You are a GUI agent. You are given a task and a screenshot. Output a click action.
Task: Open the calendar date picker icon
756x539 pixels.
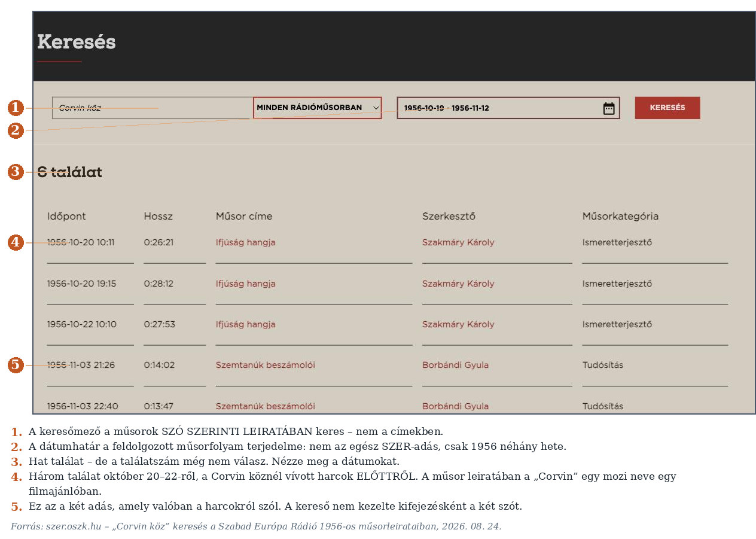coord(609,108)
